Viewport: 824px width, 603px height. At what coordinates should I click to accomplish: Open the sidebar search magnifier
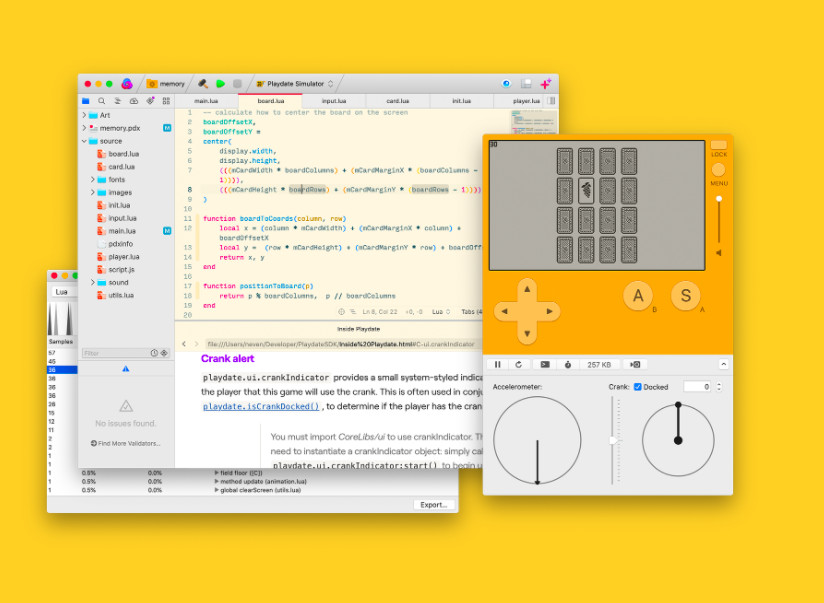pyautogui.click(x=101, y=101)
